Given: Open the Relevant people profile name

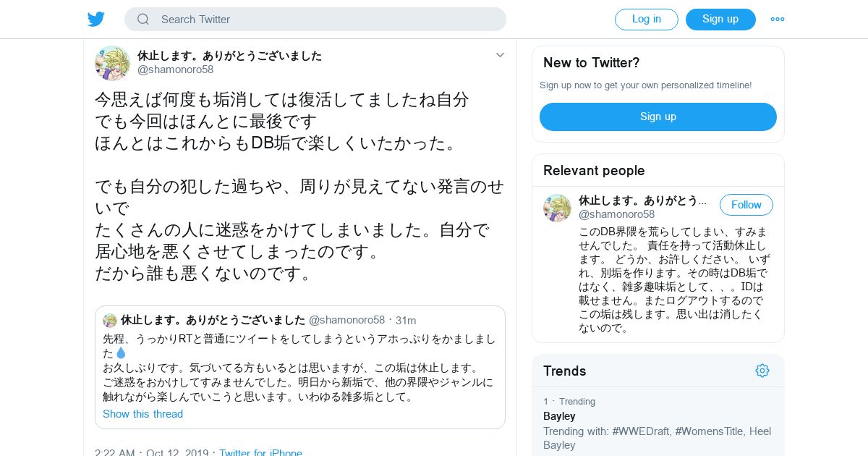Looking at the screenshot, I should 642,200.
